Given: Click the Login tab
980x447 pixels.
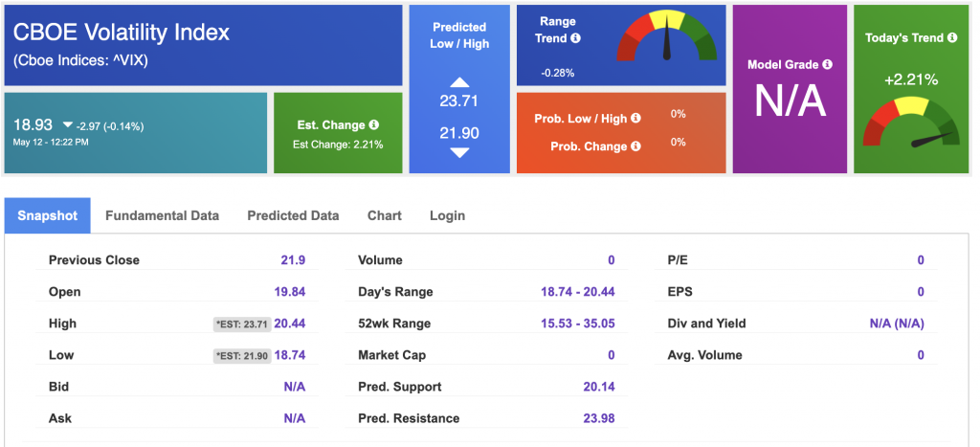Looking at the screenshot, I should [448, 215].
